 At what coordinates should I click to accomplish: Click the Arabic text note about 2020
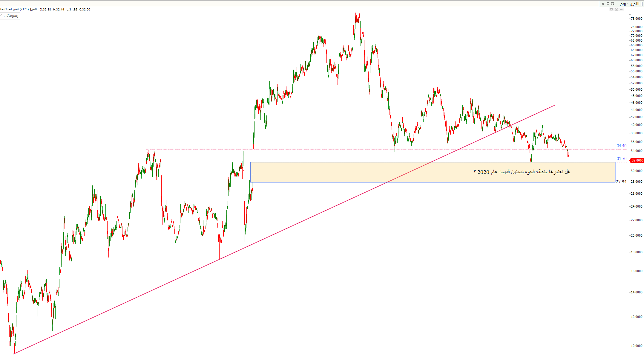[522, 172]
